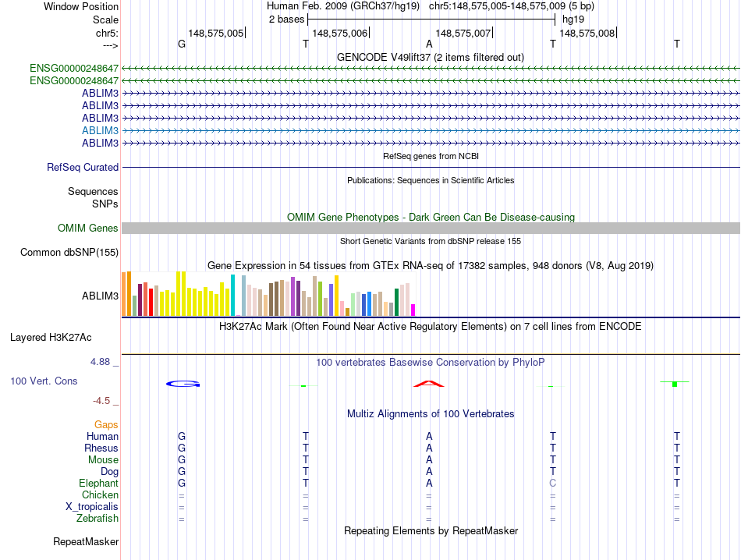Click Short Genetic Variants from dbSNP release 155

(x=431, y=241)
